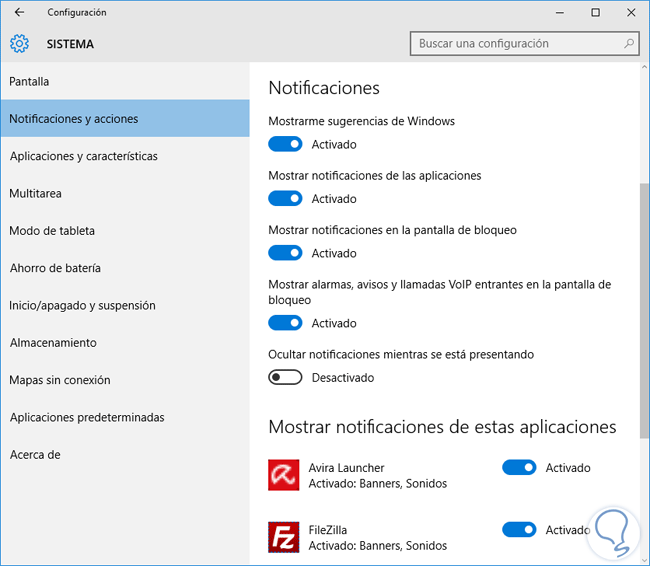The image size is (650, 566).
Task: Open the Pantalla settings section
Action: 30,81
